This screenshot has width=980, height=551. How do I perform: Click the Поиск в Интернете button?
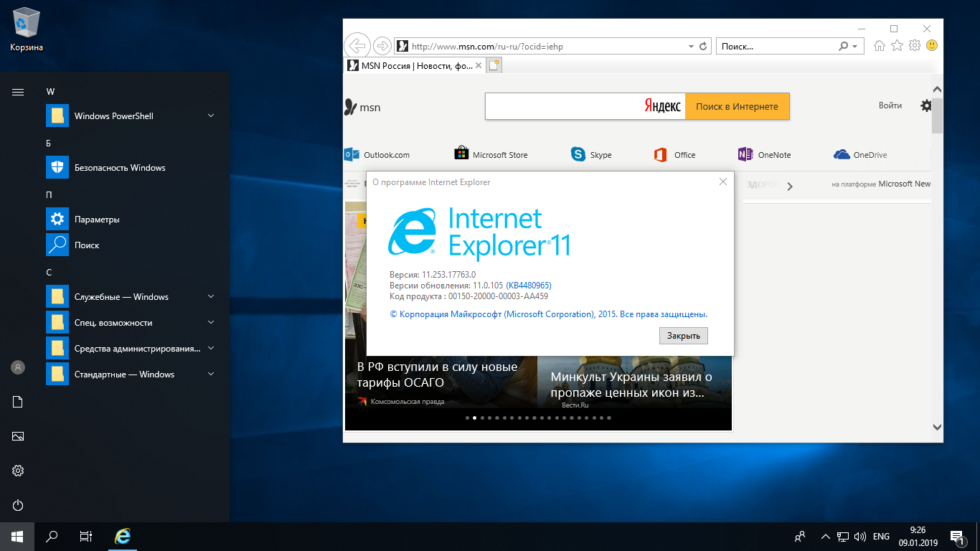click(737, 106)
